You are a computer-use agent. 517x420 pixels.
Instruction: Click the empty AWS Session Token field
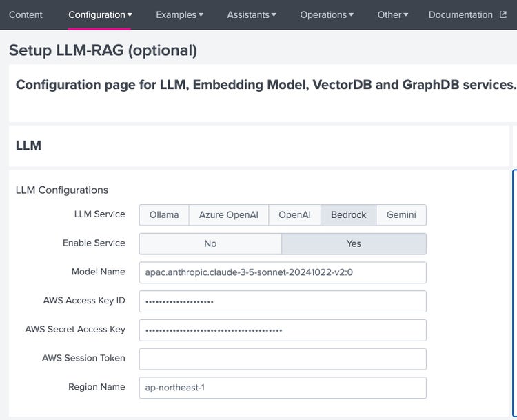point(283,359)
